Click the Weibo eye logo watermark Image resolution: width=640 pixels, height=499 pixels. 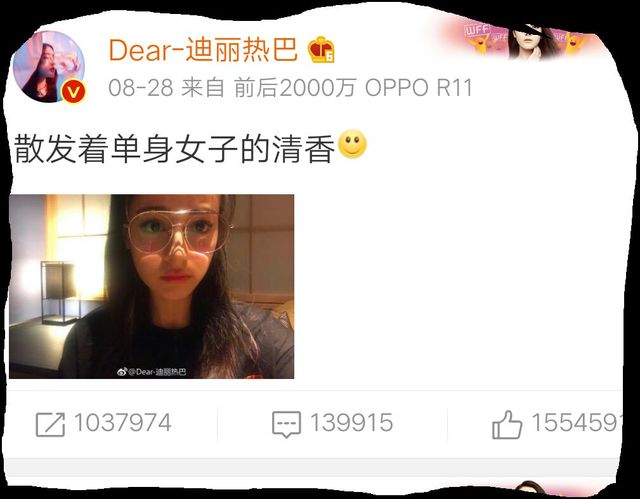pos(122,372)
